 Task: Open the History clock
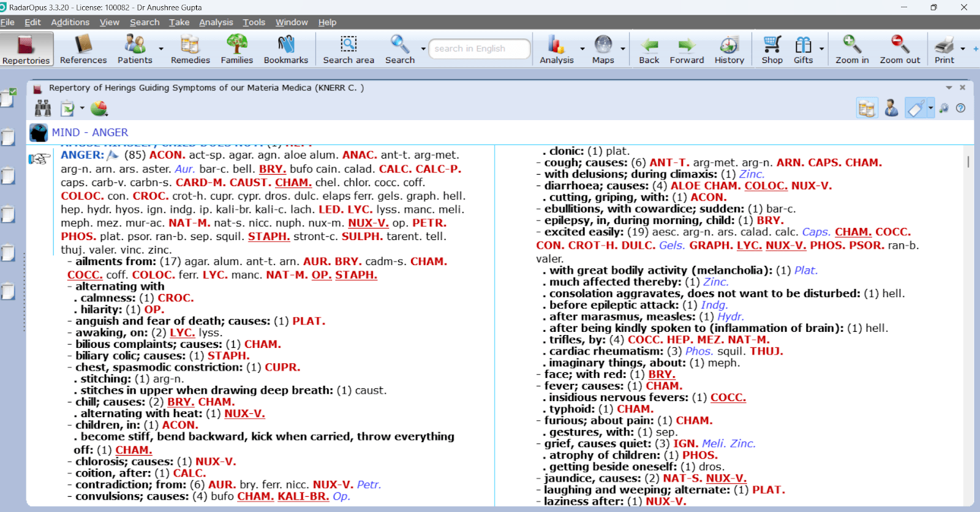(x=729, y=49)
